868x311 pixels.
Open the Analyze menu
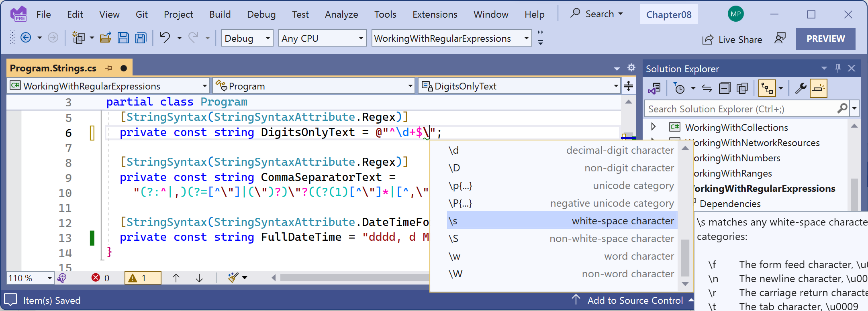[341, 14]
